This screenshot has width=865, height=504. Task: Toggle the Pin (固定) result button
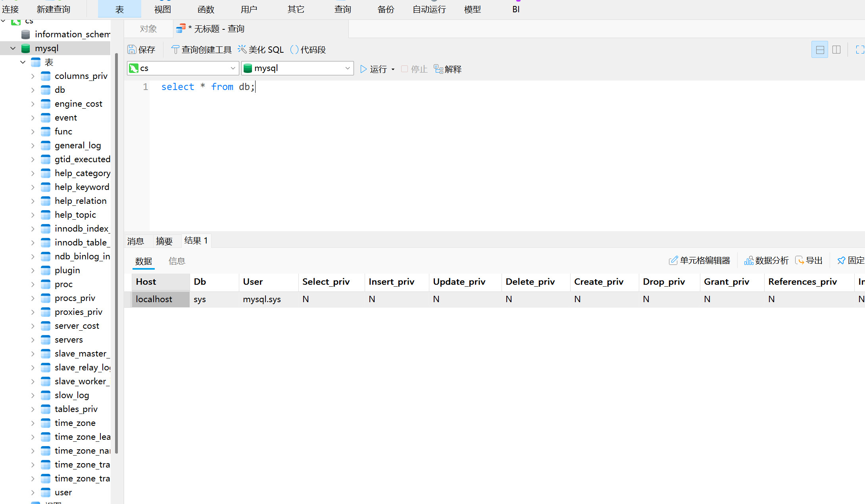(841, 261)
